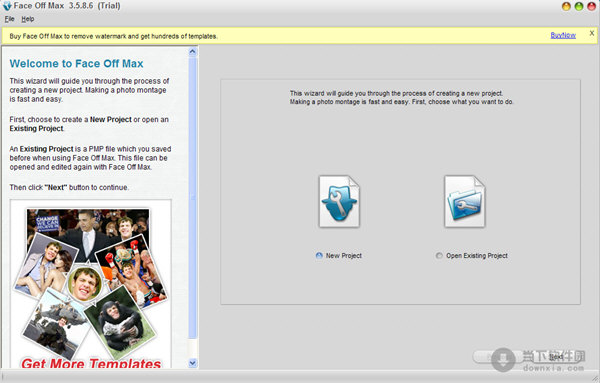Click the orange minimize window button
Image resolution: width=600 pixels, height=383 pixels.
566,6
